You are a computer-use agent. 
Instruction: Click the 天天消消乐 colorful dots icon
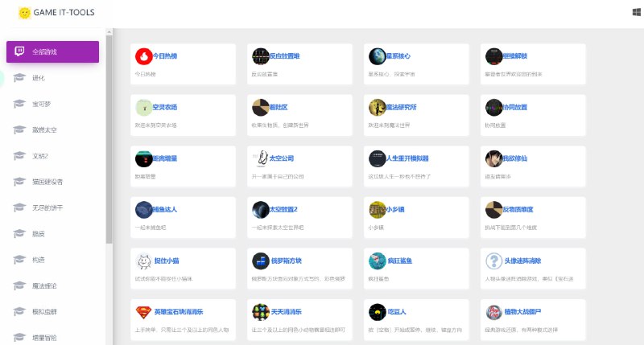tap(260, 311)
